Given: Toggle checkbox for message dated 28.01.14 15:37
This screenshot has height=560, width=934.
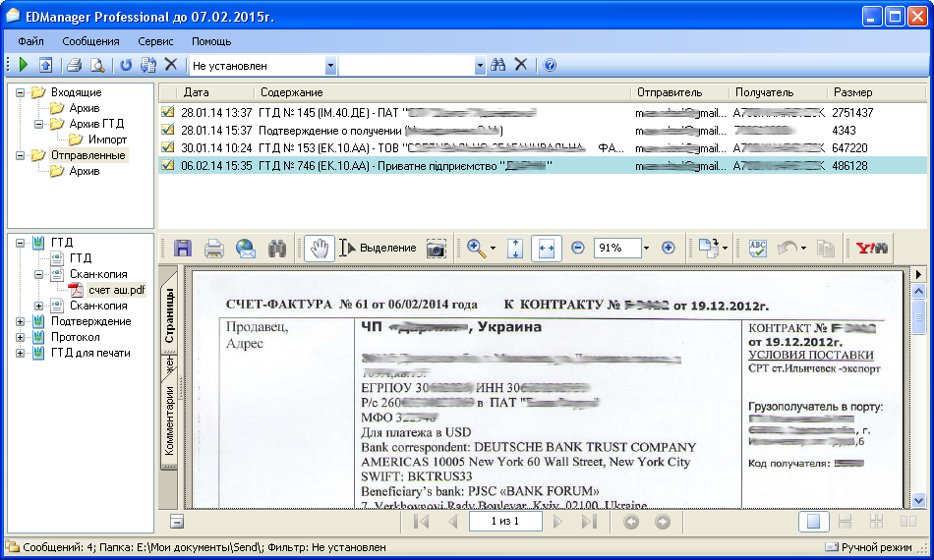Looking at the screenshot, I should coord(168,130).
